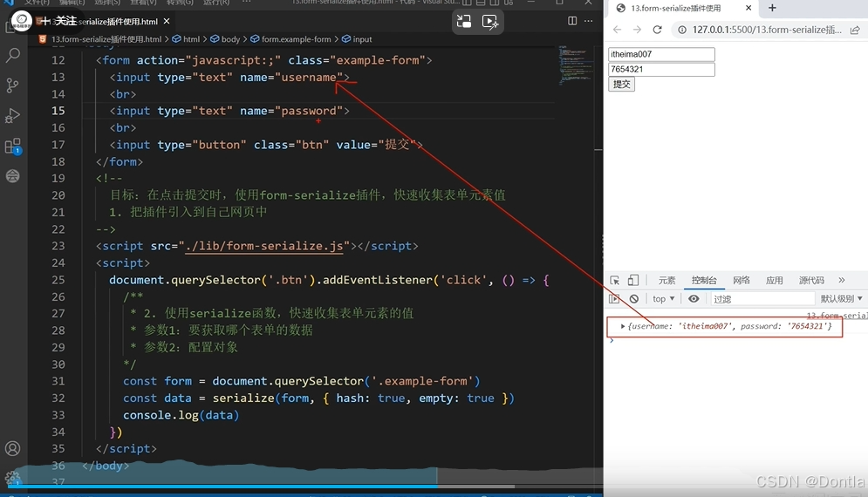Click the 提交 button on the page
Screen dimensions: 868x497
click(622, 84)
